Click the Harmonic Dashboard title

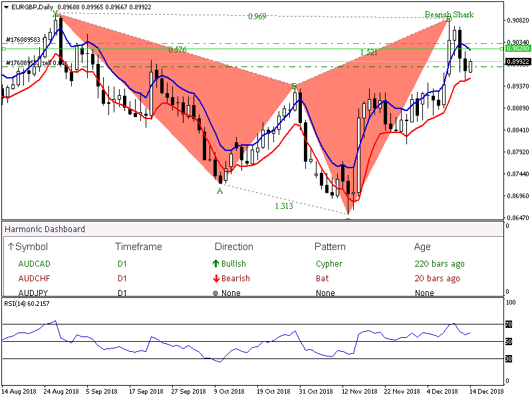pyautogui.click(x=45, y=229)
